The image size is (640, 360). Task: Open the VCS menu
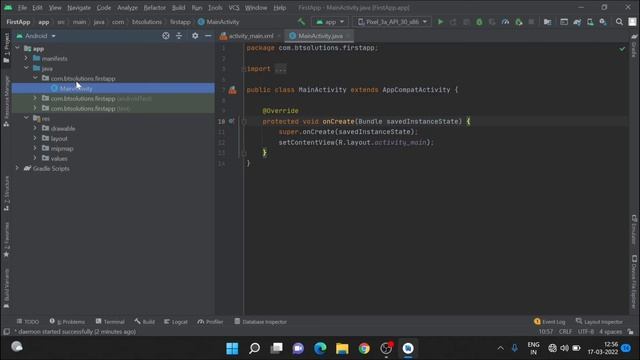234,8
